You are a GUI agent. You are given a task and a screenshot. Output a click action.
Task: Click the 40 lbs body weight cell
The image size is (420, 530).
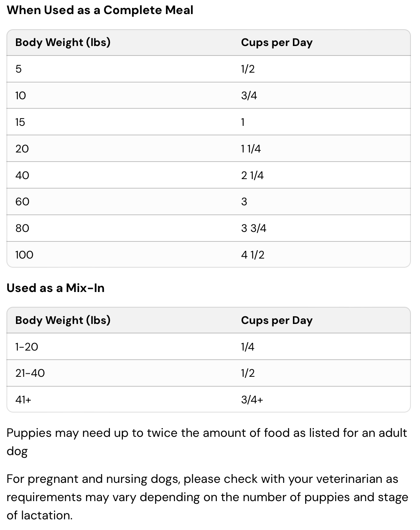coord(22,175)
